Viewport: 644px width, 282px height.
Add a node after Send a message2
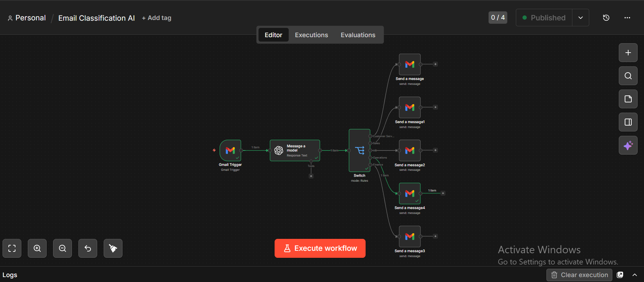click(435, 150)
